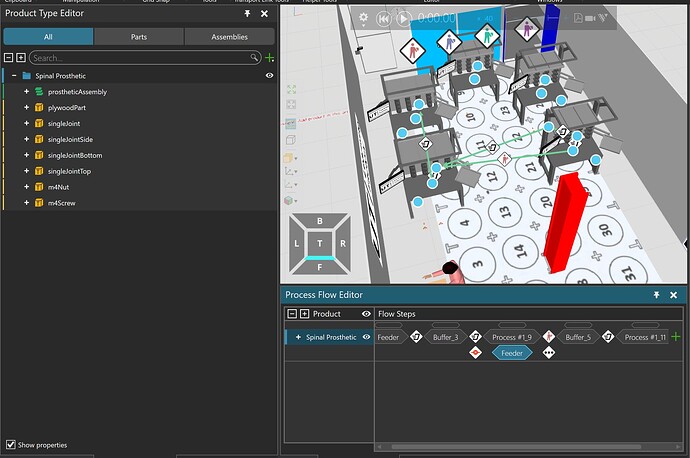690x458 pixels.
Task: Export the view to PDF
Action: pyautogui.click(x=578, y=18)
